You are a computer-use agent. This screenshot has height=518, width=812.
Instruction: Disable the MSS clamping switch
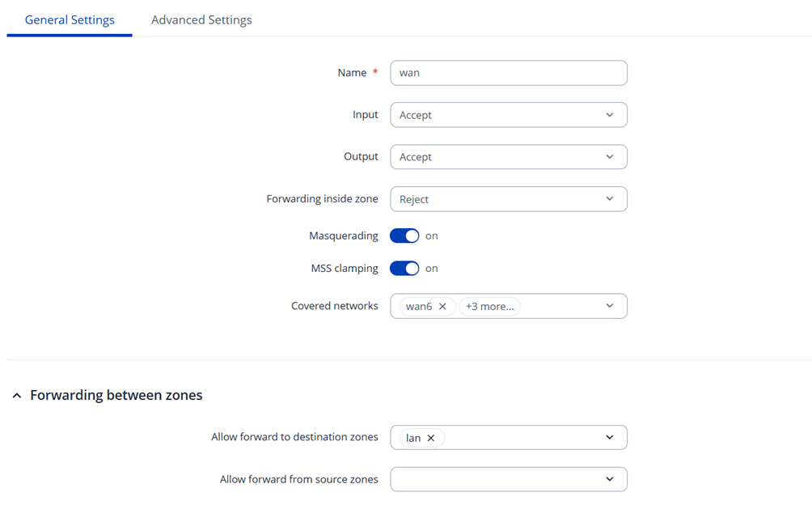click(404, 268)
